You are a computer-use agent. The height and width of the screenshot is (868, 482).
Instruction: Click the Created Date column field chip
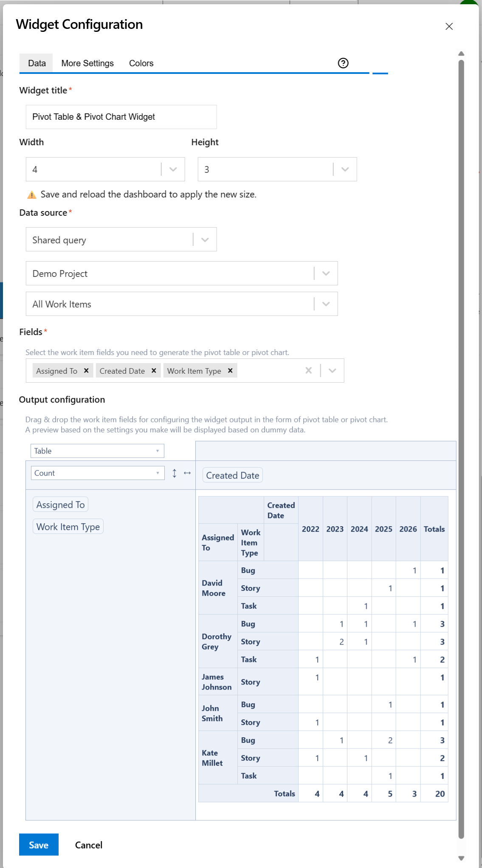click(233, 475)
